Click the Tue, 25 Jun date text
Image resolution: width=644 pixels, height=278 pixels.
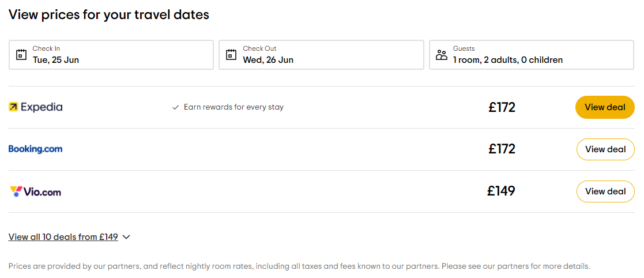pos(56,60)
